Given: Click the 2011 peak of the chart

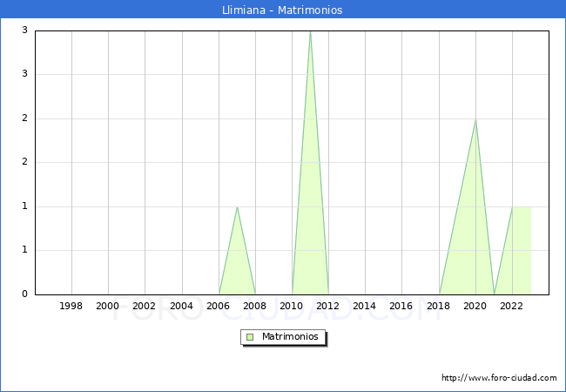Looking at the screenshot, I should coord(310,31).
